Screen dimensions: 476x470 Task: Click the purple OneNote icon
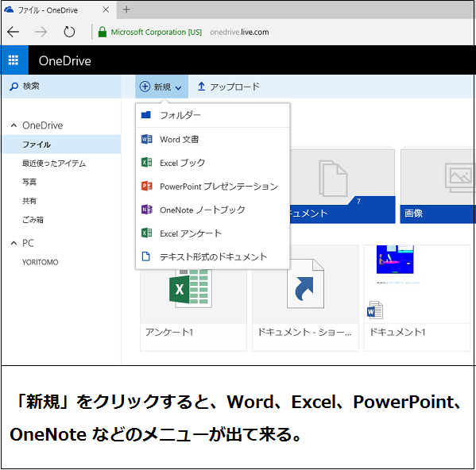147,210
